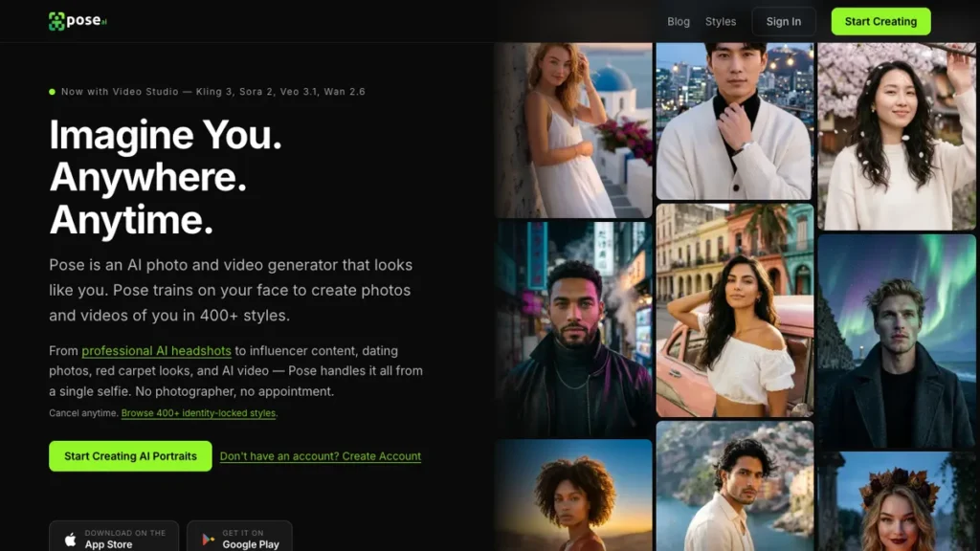Open the Santorini white dress woman photo

[573, 130]
